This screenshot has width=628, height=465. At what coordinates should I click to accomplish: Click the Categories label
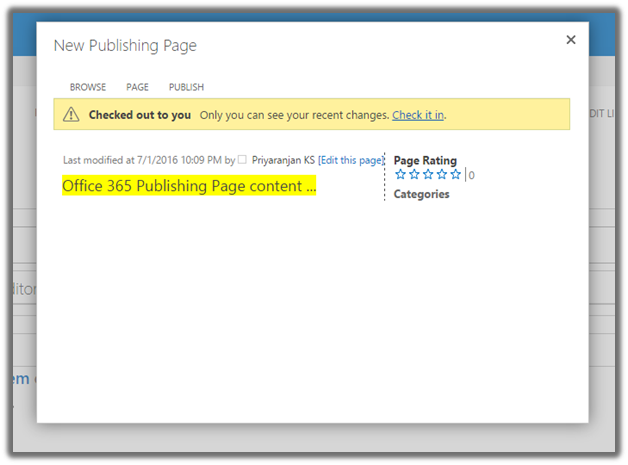coord(421,194)
